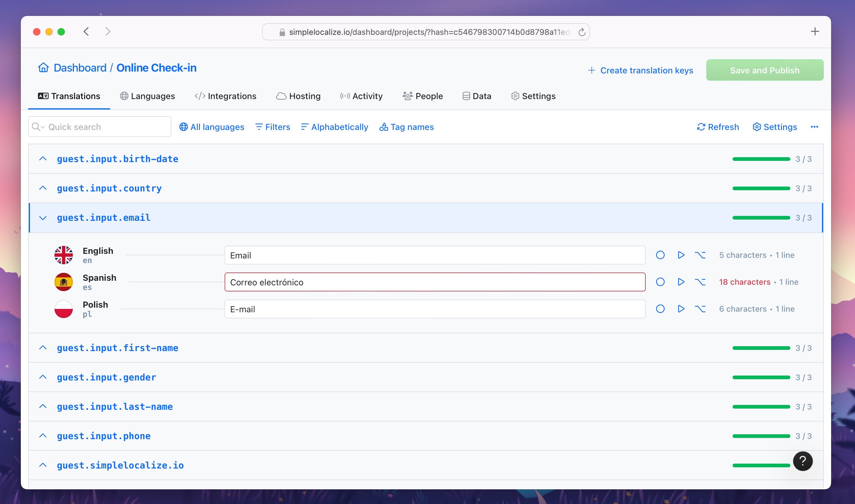Viewport: 855px width, 504px height.
Task: Collapse guest.input.email chevron
Action: (x=43, y=218)
